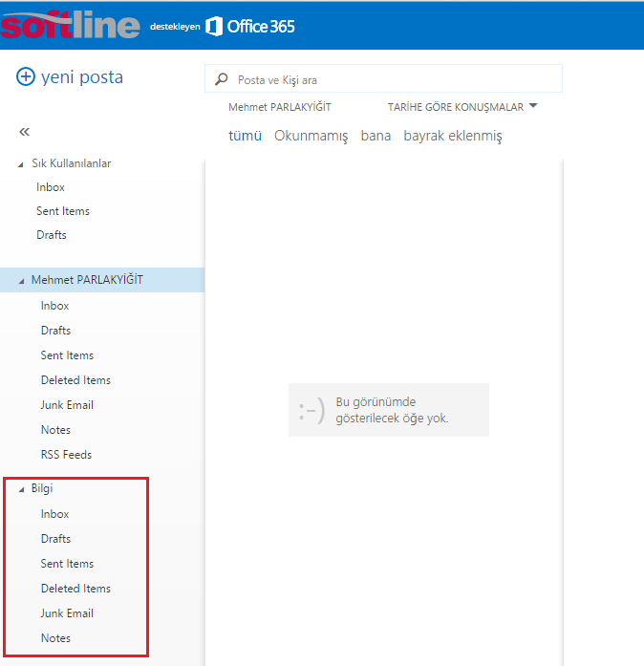Open Deleted Items in Bilgi mailbox

(x=75, y=589)
